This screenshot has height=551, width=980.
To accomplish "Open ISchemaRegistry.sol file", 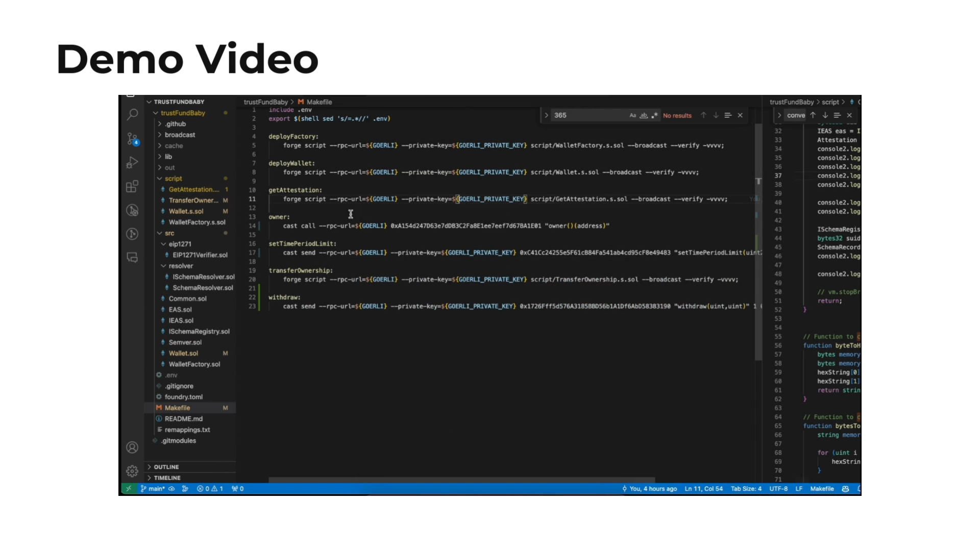I will [x=190, y=332].
